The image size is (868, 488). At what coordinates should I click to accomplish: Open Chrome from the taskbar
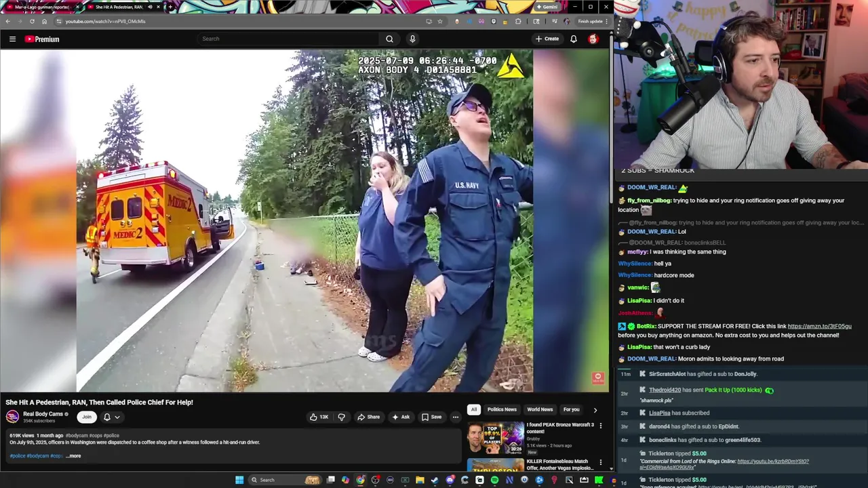click(360, 480)
